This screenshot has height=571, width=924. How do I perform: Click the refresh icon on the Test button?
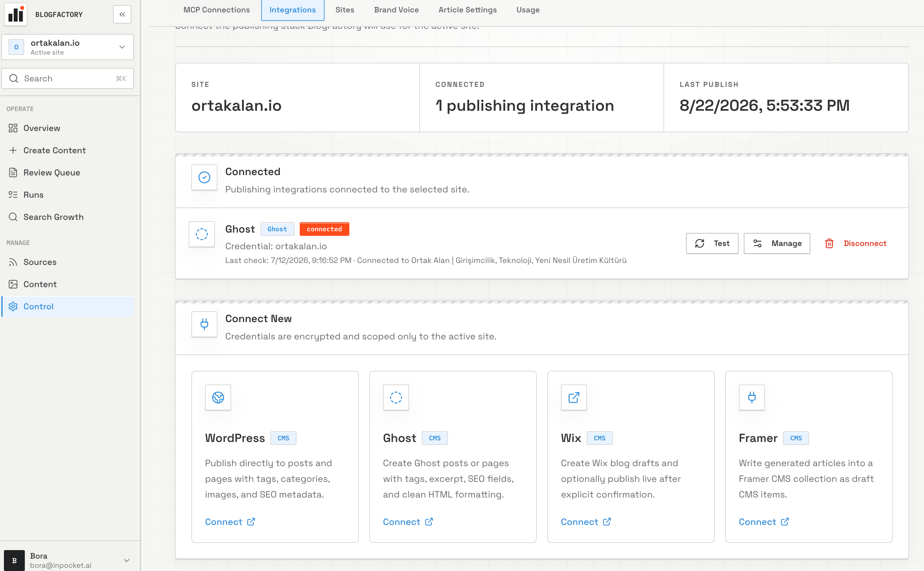700,244
